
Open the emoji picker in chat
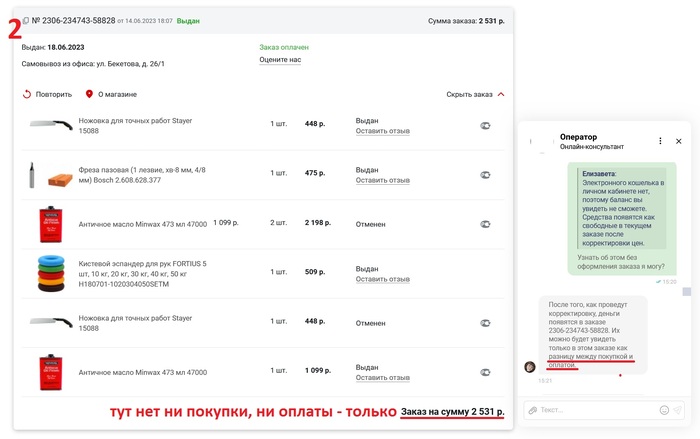664,410
